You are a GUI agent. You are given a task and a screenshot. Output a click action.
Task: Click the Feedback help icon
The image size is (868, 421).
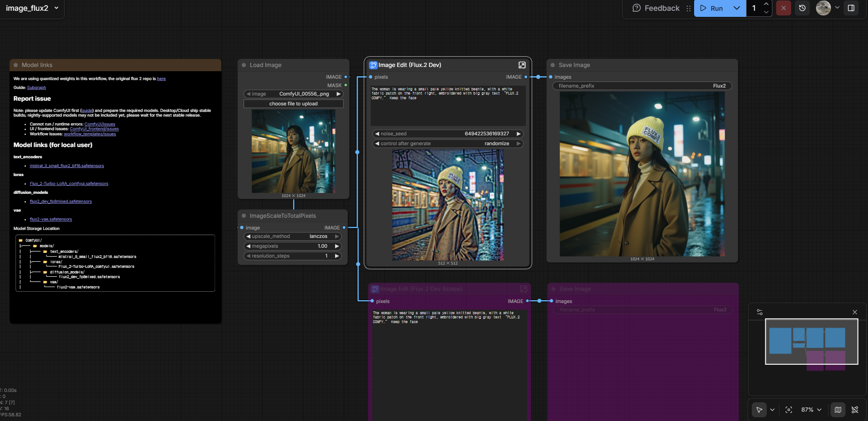coord(636,8)
